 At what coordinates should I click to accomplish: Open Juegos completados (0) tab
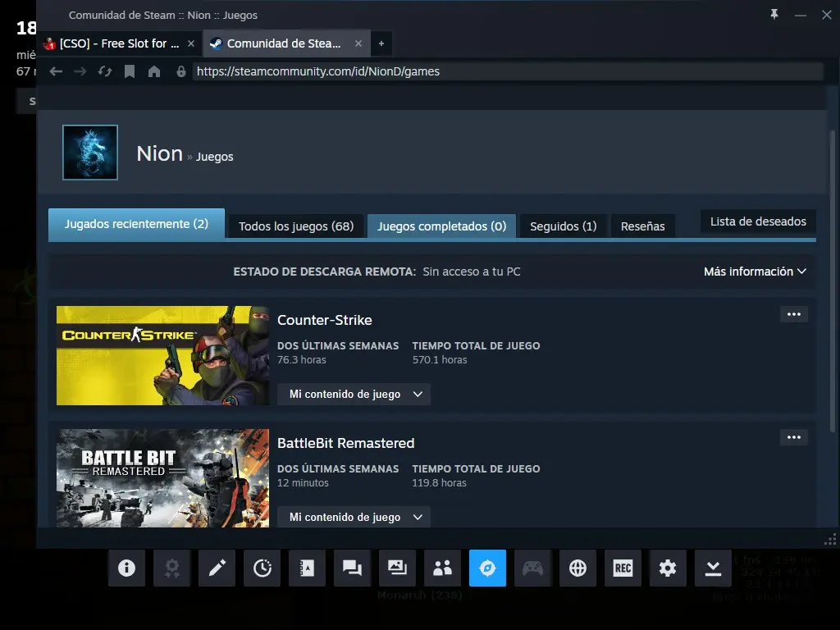pyautogui.click(x=441, y=226)
